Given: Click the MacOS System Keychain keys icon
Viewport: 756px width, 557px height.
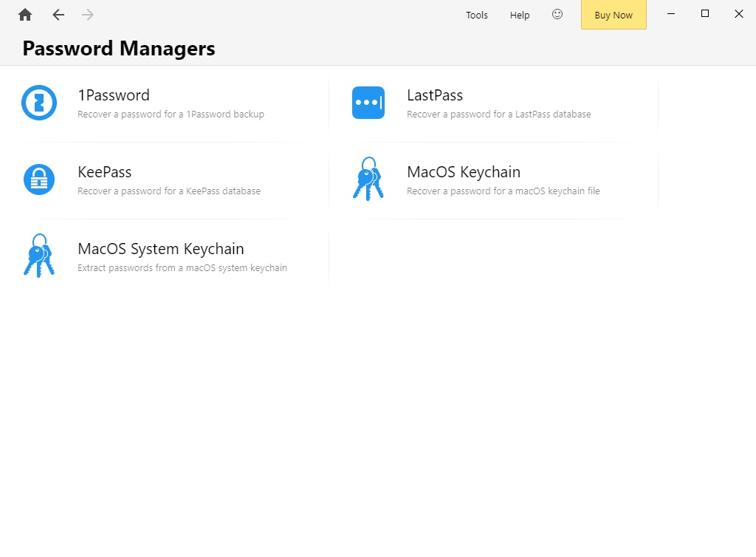Looking at the screenshot, I should coord(39,256).
